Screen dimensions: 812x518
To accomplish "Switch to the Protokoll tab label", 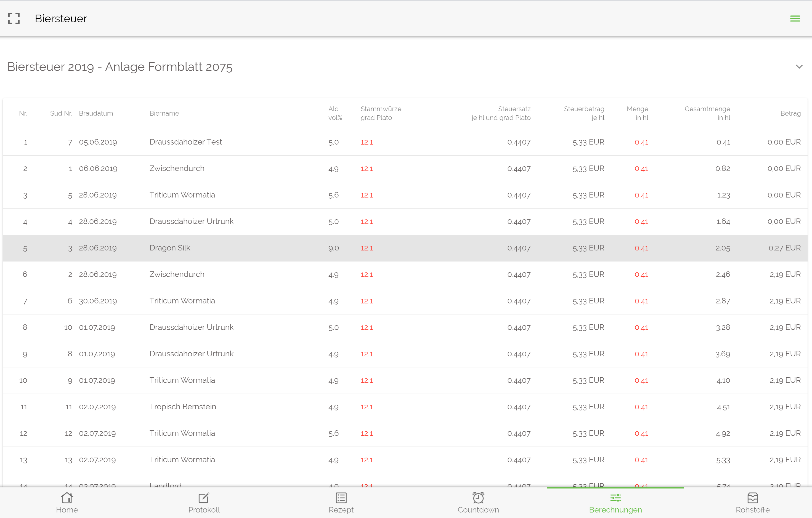I will [x=204, y=509].
